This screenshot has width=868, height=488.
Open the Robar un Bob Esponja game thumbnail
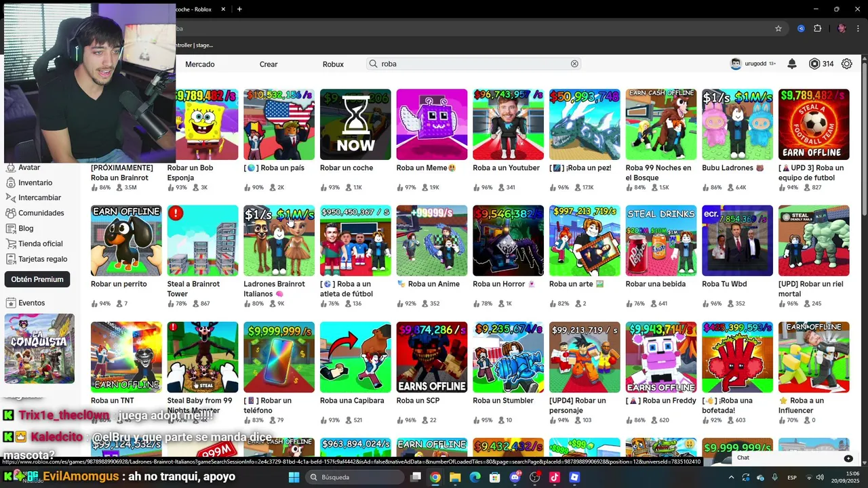(x=206, y=125)
